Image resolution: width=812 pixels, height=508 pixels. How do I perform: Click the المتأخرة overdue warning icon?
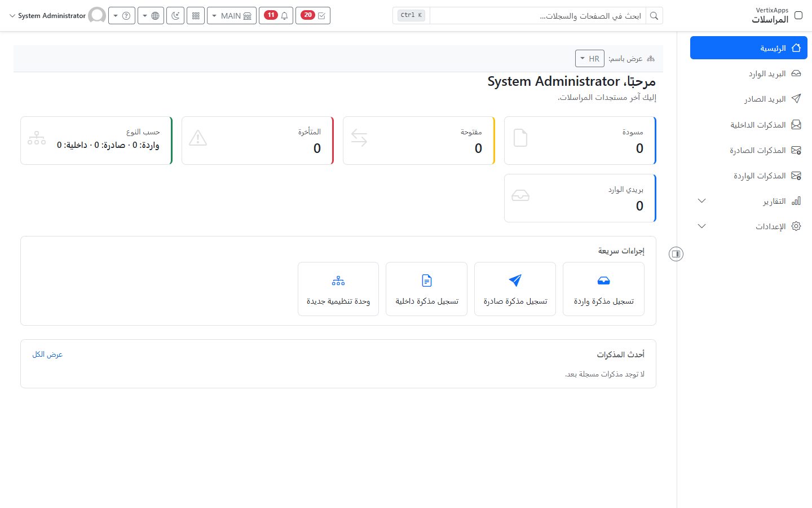(x=198, y=138)
